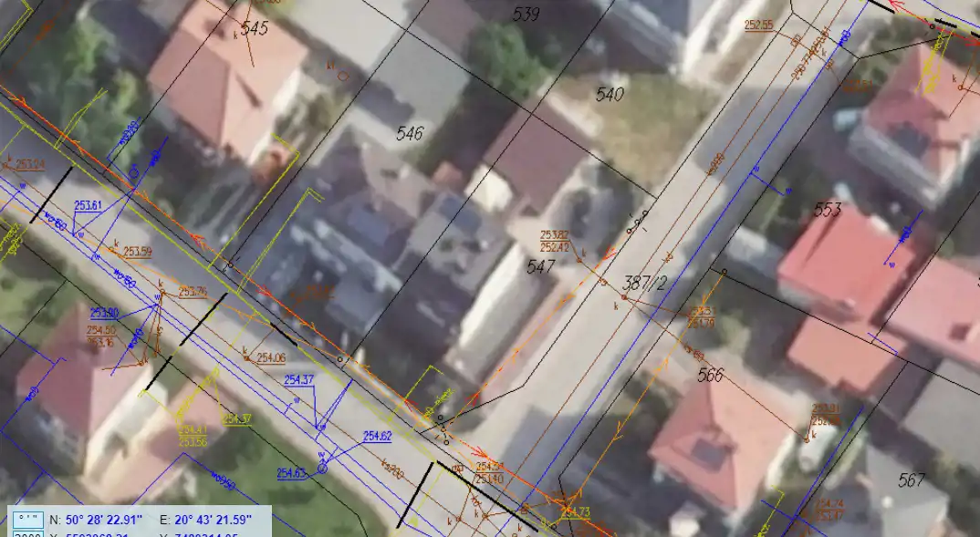980x537 pixels.
Task: Click parcel number 547
Action: (541, 266)
